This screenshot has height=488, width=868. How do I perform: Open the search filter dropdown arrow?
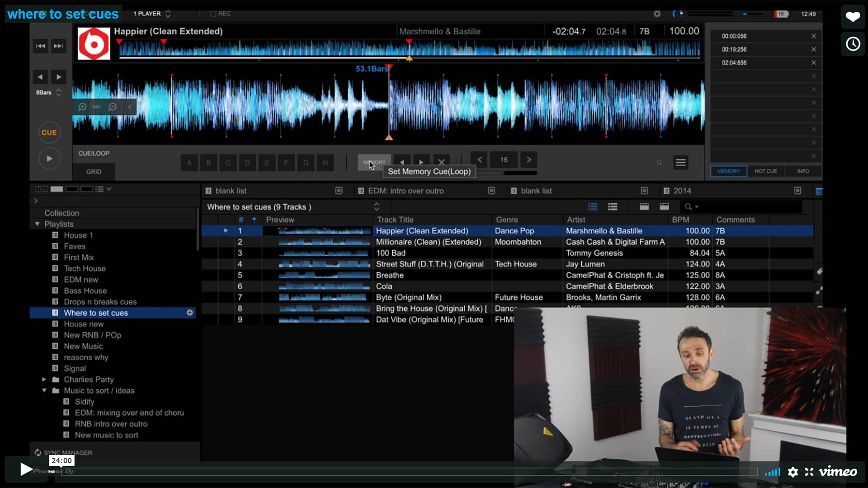pos(697,207)
